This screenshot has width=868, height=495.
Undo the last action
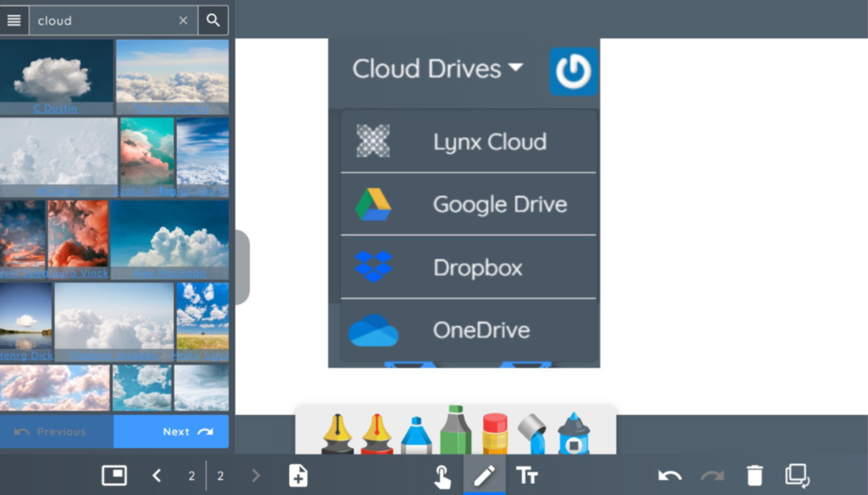tap(669, 475)
